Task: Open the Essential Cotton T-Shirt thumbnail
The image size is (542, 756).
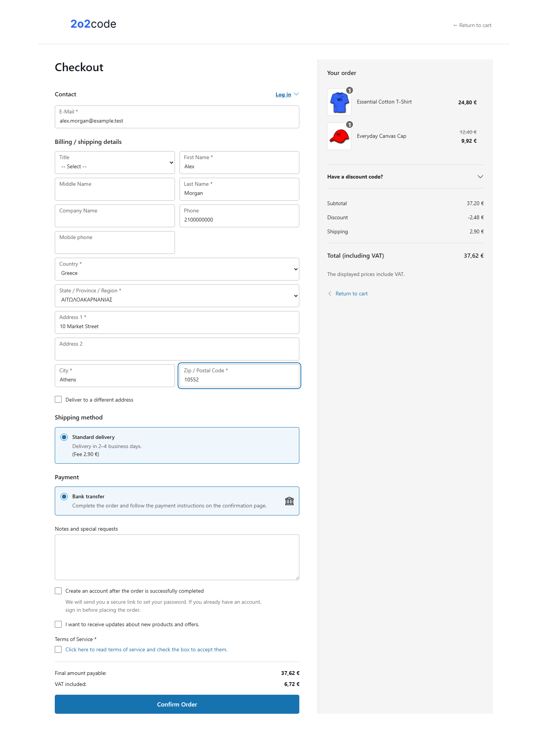Action: click(339, 102)
